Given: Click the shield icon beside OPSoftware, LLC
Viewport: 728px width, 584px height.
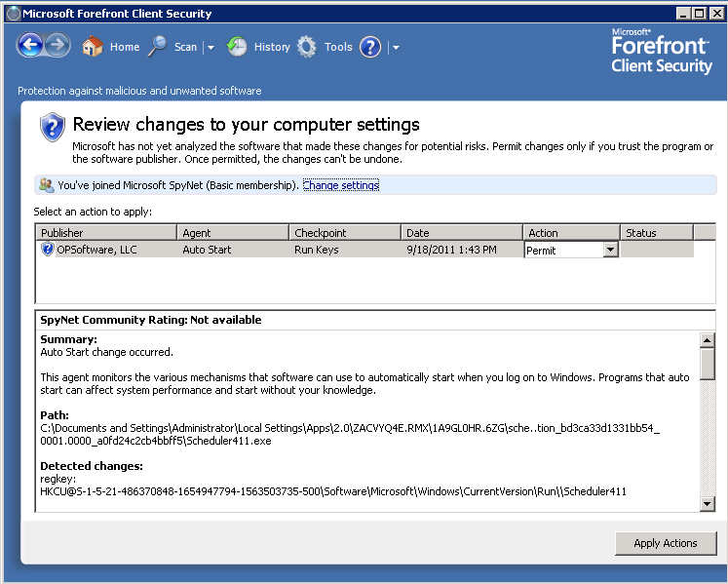Looking at the screenshot, I should (x=48, y=250).
